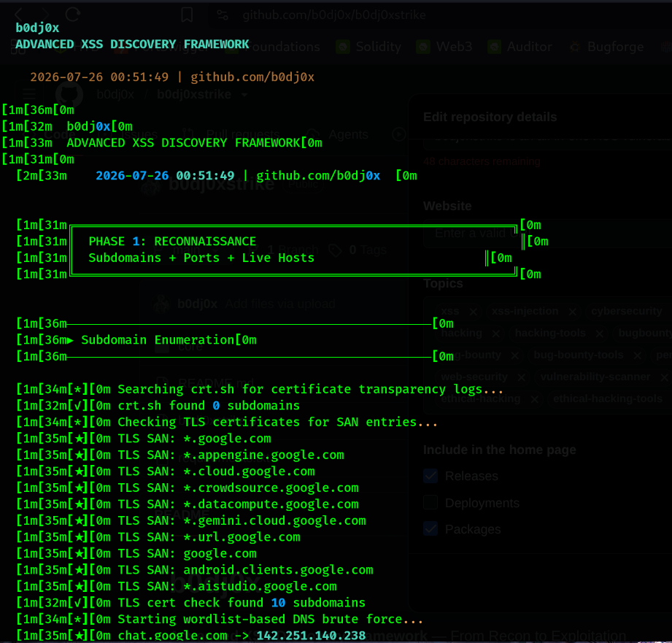Click 'Subdomains + Ports + Live Hosts' terminal line
672x643 pixels.
(201, 258)
